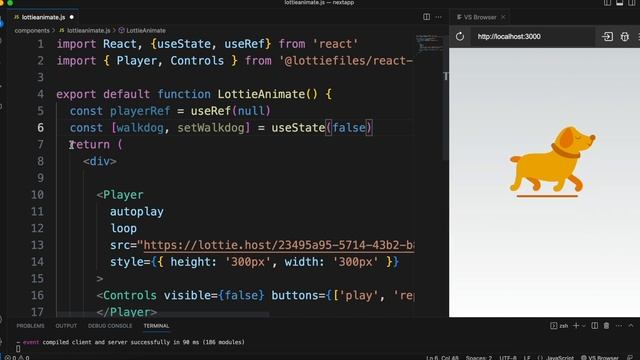Toggle bottom panel layout icon in title bar
The image size is (640, 360).
(x=619, y=2)
